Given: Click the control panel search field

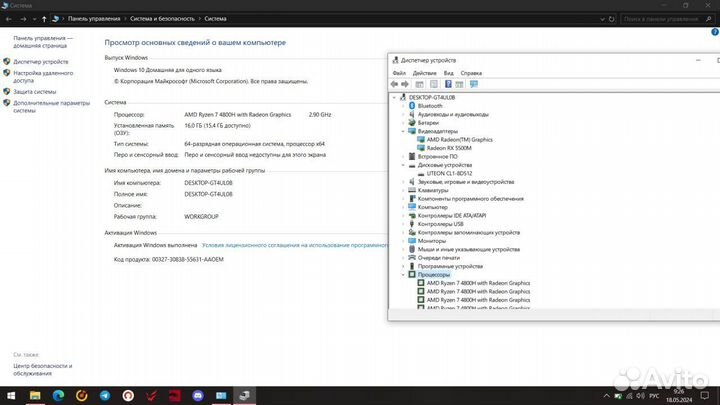Looking at the screenshot, I should click(x=667, y=19).
